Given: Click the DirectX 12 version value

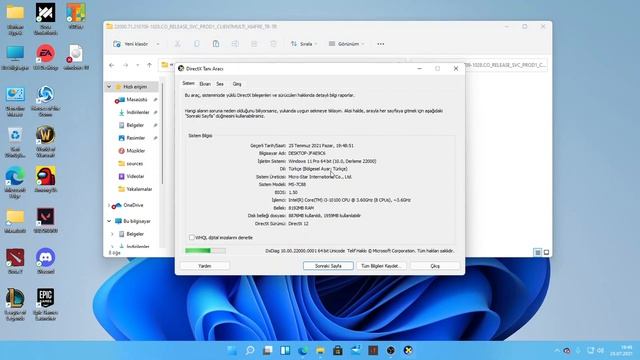Looking at the screenshot, I should [298, 224].
